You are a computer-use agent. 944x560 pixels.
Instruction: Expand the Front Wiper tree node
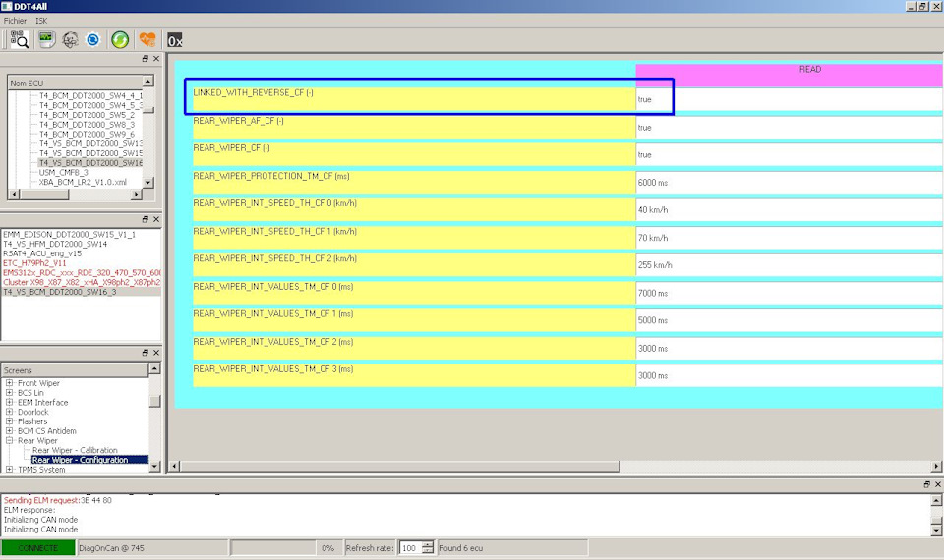click(x=9, y=382)
